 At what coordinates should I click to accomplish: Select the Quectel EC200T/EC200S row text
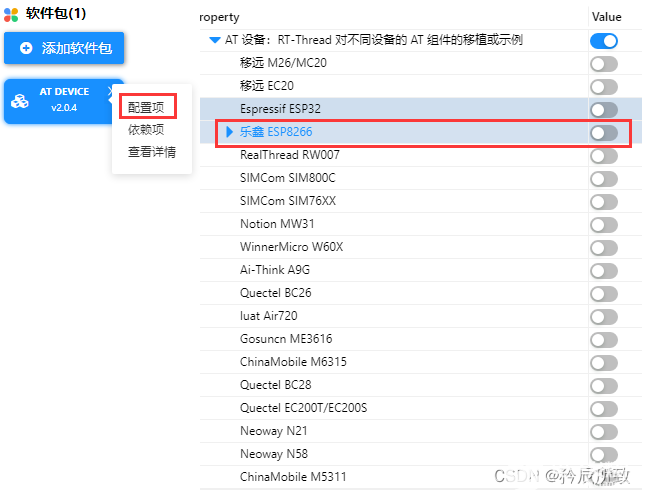point(303,408)
